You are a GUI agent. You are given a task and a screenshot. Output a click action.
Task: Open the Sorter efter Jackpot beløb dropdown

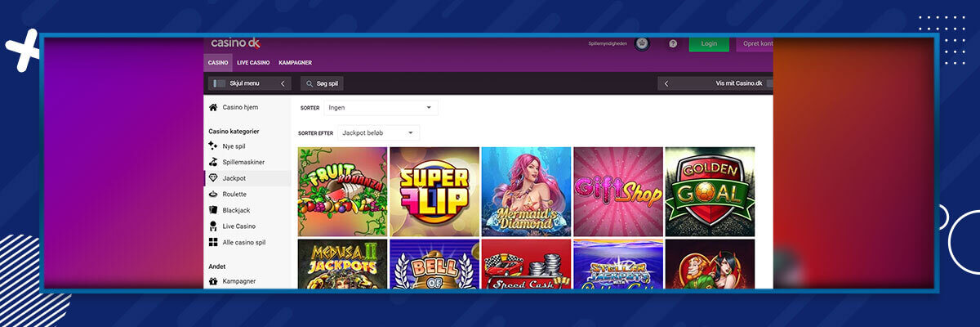point(379,132)
